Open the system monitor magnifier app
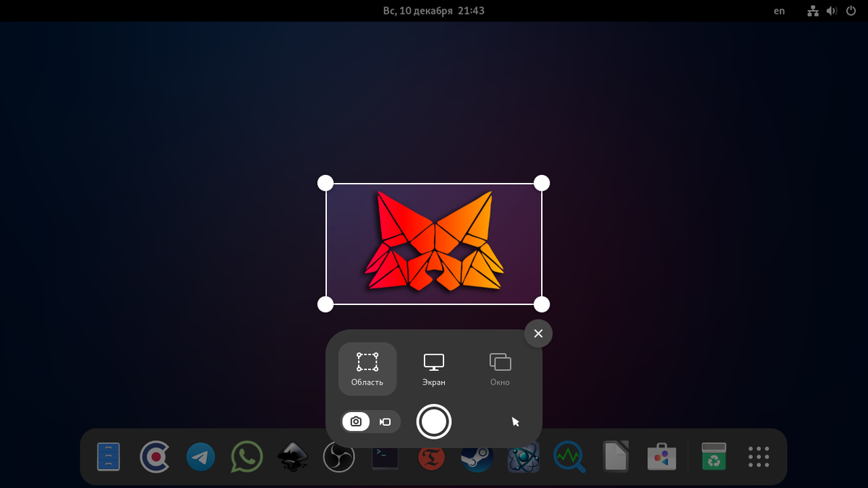Image resolution: width=868 pixels, height=488 pixels. click(x=569, y=457)
